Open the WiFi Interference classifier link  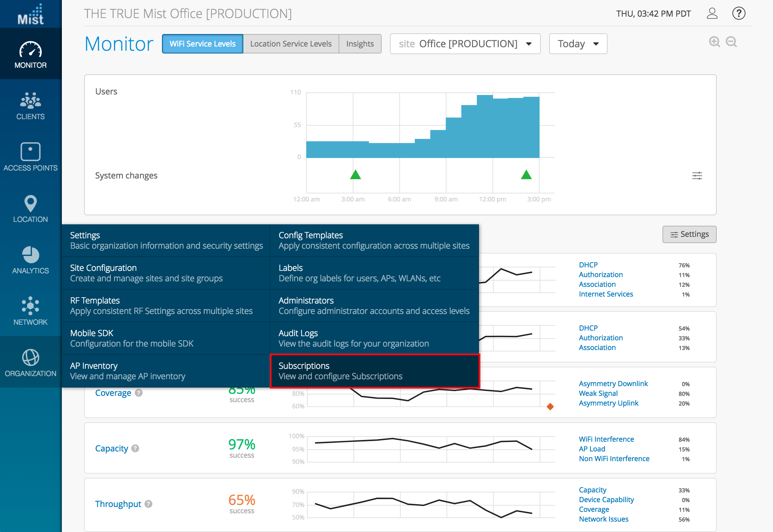click(x=606, y=439)
